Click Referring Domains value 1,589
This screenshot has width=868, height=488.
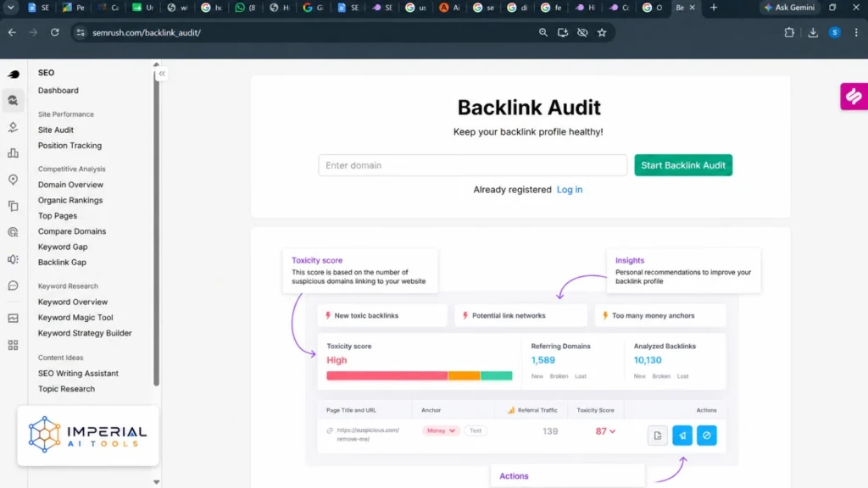click(x=542, y=360)
